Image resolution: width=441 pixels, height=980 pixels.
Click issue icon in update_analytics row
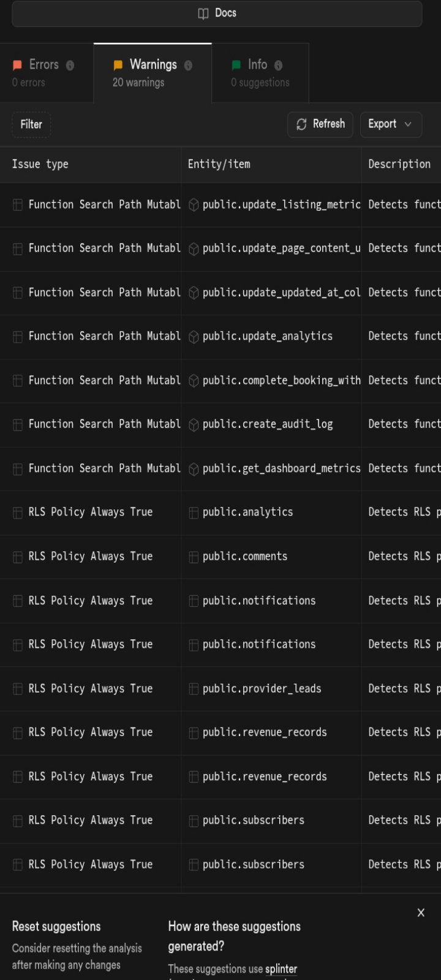(x=18, y=336)
